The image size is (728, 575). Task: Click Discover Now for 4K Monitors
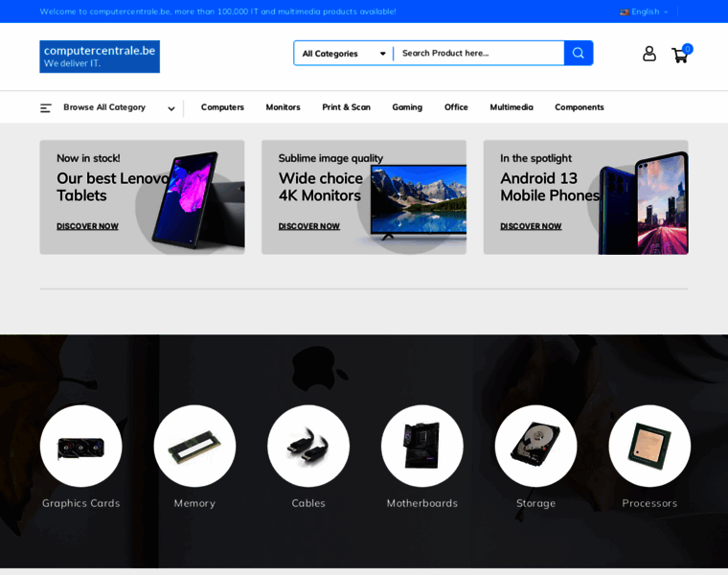click(309, 226)
